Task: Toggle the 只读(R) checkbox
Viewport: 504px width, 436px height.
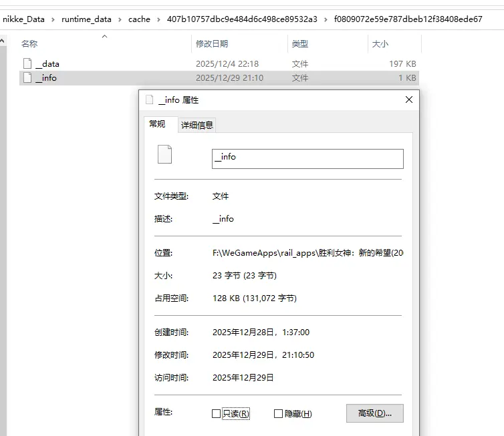Action: 216,413
